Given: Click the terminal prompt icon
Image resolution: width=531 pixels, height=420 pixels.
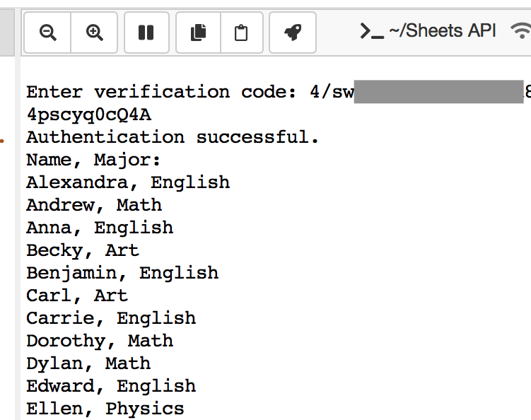Looking at the screenshot, I should 372,30.
